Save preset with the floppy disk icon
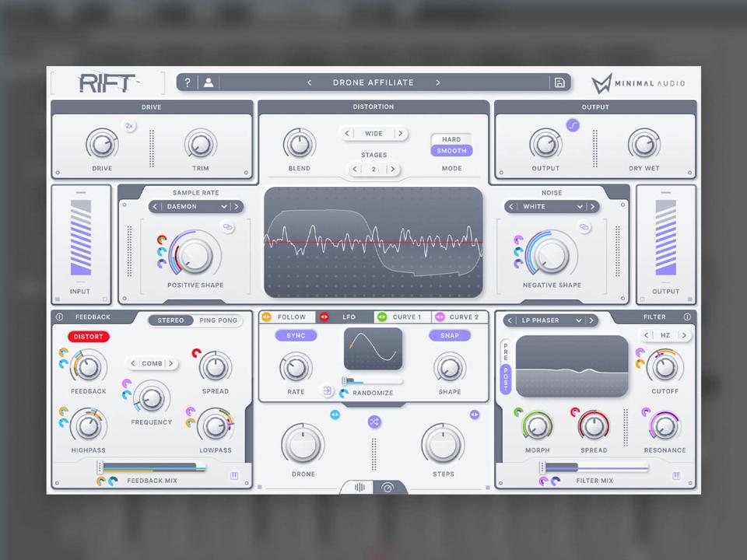747x560 pixels. click(559, 82)
